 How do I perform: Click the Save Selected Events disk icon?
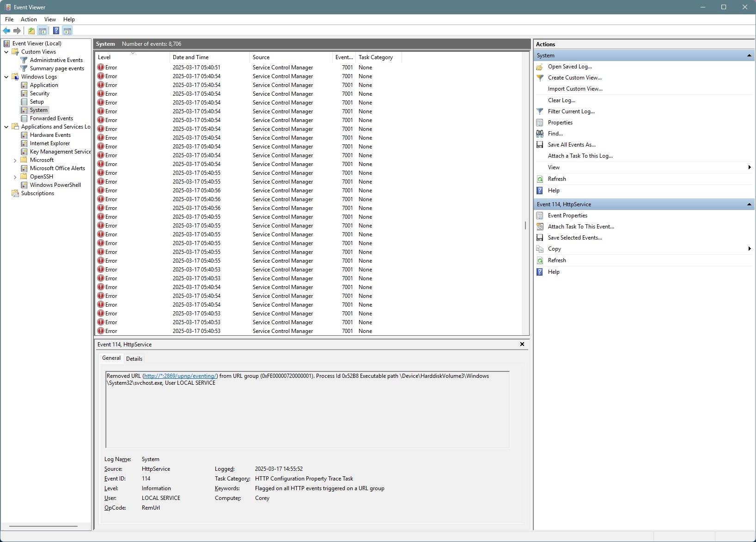[540, 238]
